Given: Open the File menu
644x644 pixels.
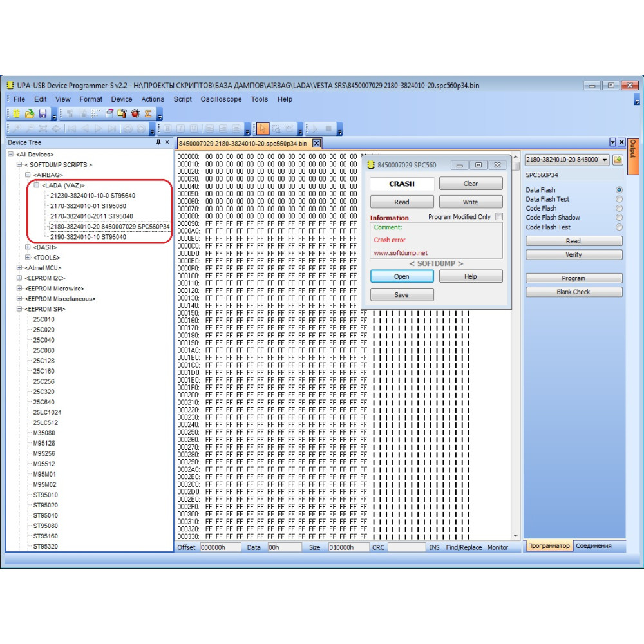Looking at the screenshot, I should [x=19, y=99].
